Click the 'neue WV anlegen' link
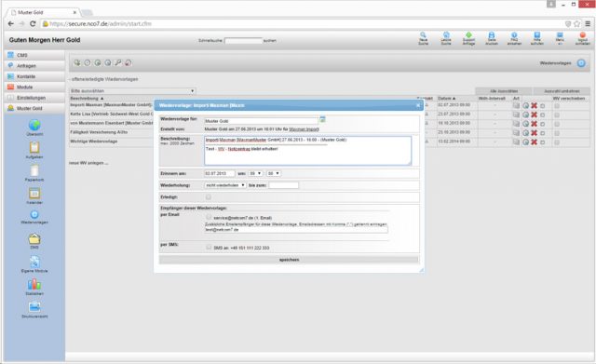 [x=88, y=163]
